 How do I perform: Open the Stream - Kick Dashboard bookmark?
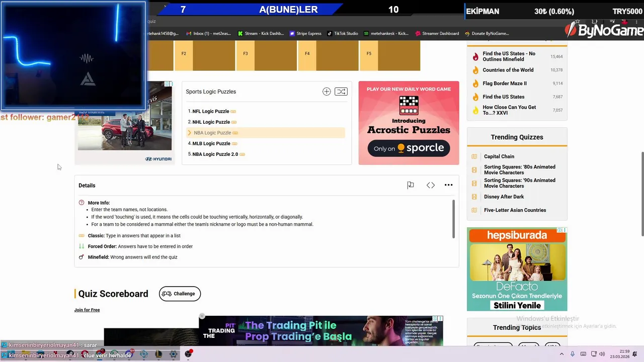[261, 34]
